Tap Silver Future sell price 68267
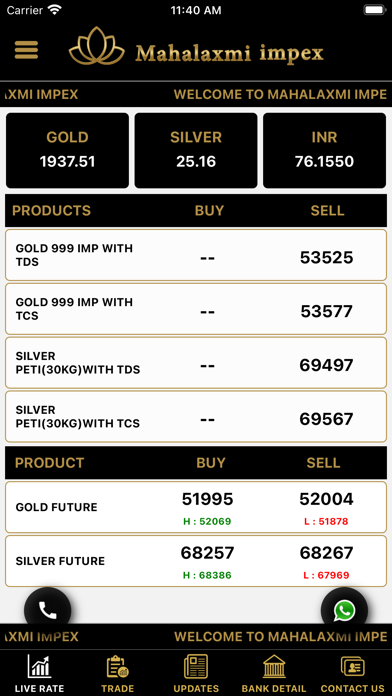This screenshot has width=392, height=696. click(x=326, y=553)
